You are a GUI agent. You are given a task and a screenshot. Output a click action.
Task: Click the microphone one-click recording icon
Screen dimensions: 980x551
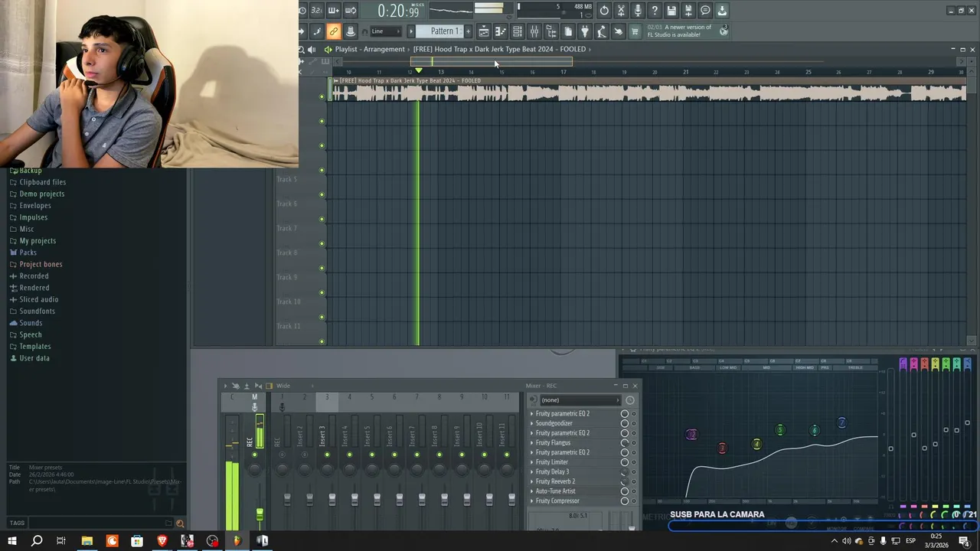coord(638,11)
